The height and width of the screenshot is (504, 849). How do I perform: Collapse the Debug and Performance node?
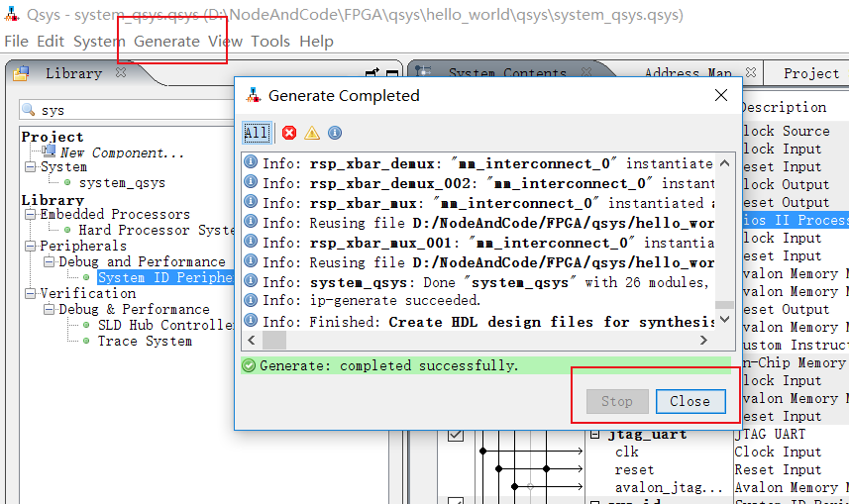pos(50,261)
